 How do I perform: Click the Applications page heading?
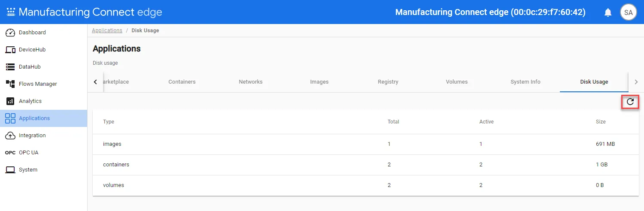click(117, 49)
